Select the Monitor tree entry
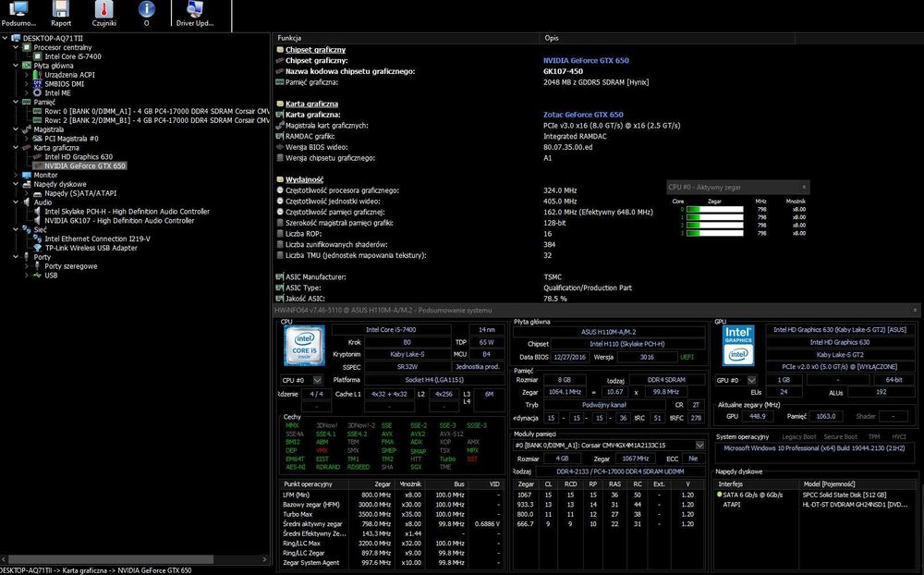The width and height of the screenshot is (924, 575). (x=45, y=175)
